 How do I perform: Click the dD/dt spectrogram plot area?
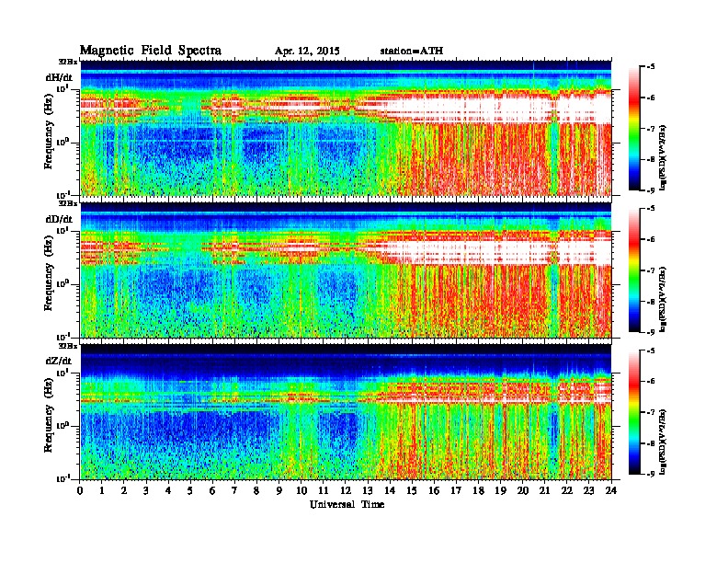tap(346, 270)
